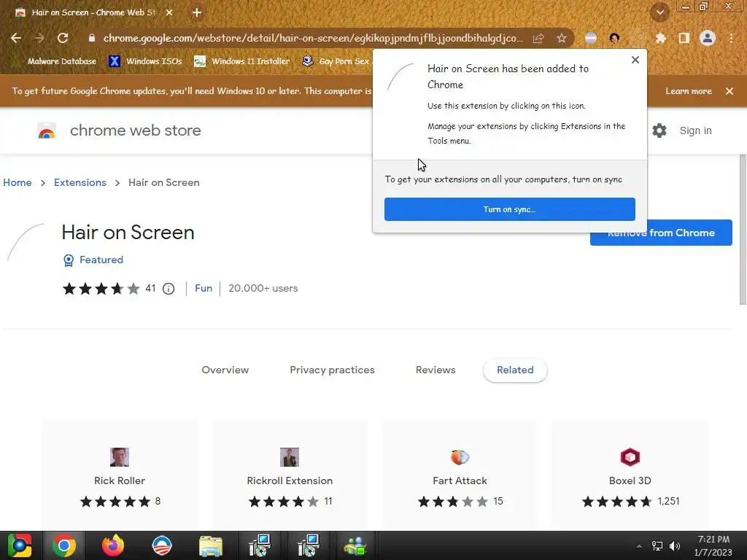Toggle the browser side panel icon

pos(684,38)
